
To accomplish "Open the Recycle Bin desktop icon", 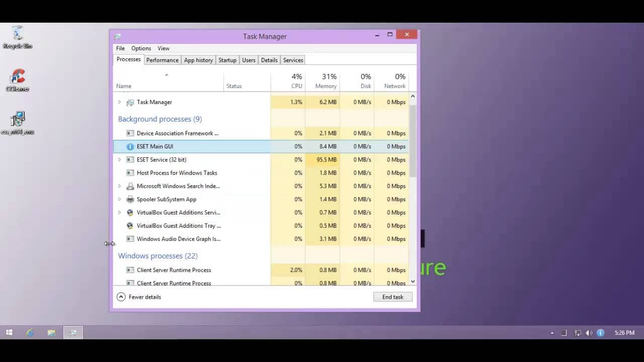I will (18, 37).
